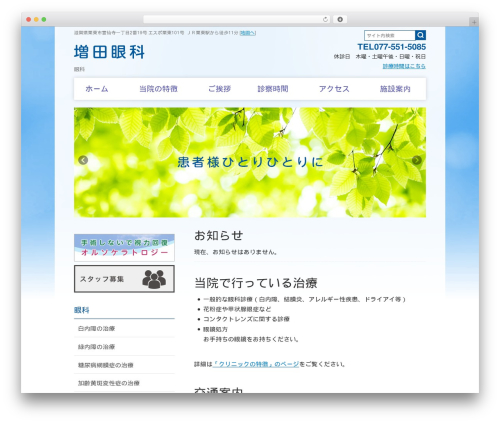Click the leafy hero slideshow image
Image resolution: width=500 pixels, height=423 pixels.
click(x=250, y=162)
